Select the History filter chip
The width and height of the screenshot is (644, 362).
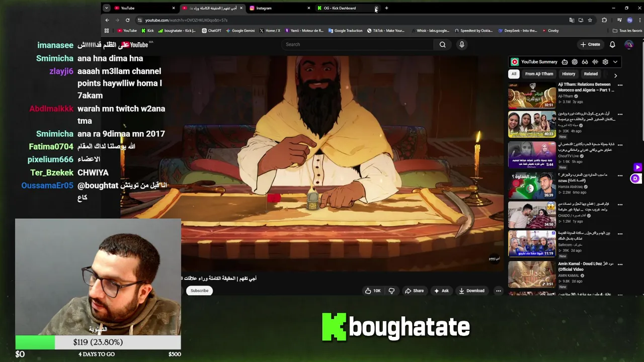(569, 74)
